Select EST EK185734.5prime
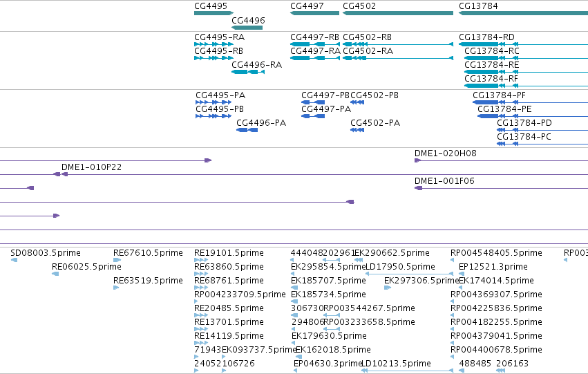Image resolution: width=588 pixels, height=374 pixels. pyautogui.click(x=328, y=294)
